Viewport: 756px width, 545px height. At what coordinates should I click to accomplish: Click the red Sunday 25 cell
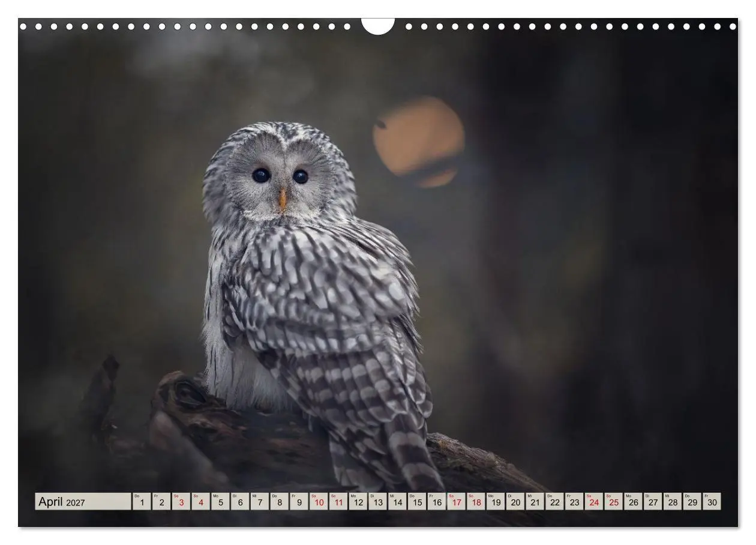pos(613,502)
